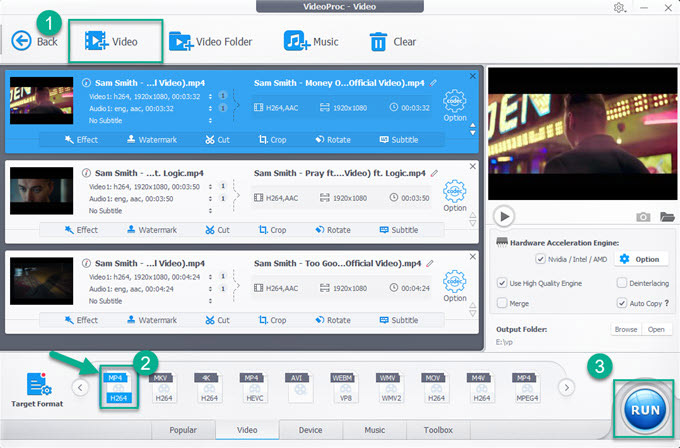Clear the file list
The width and height of the screenshot is (680, 448).
[392, 42]
